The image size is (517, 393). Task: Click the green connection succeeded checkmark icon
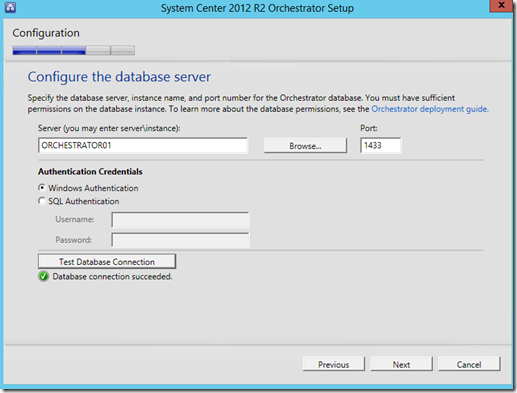coord(43,276)
